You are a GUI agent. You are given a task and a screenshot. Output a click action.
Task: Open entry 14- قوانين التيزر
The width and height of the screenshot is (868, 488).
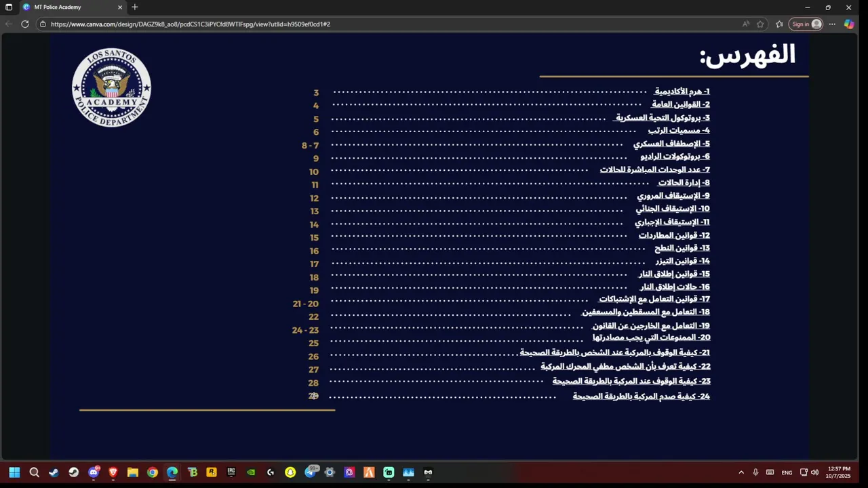pyautogui.click(x=683, y=261)
